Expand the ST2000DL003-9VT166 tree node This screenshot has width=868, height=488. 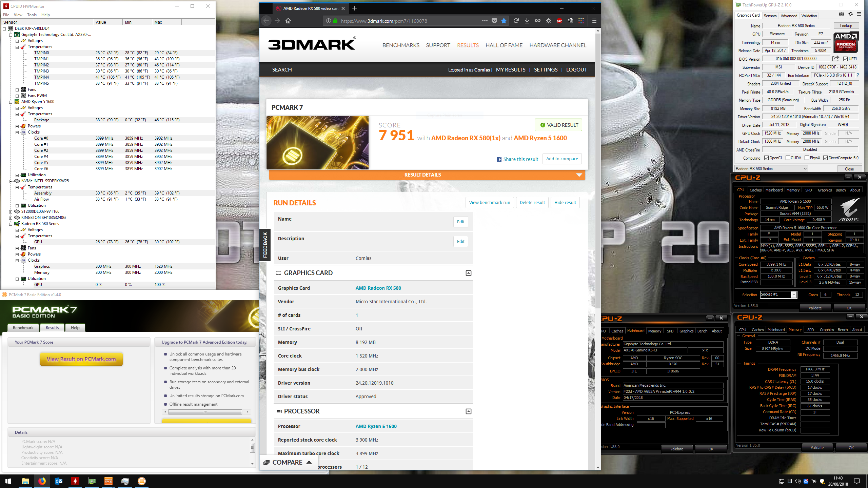point(11,211)
